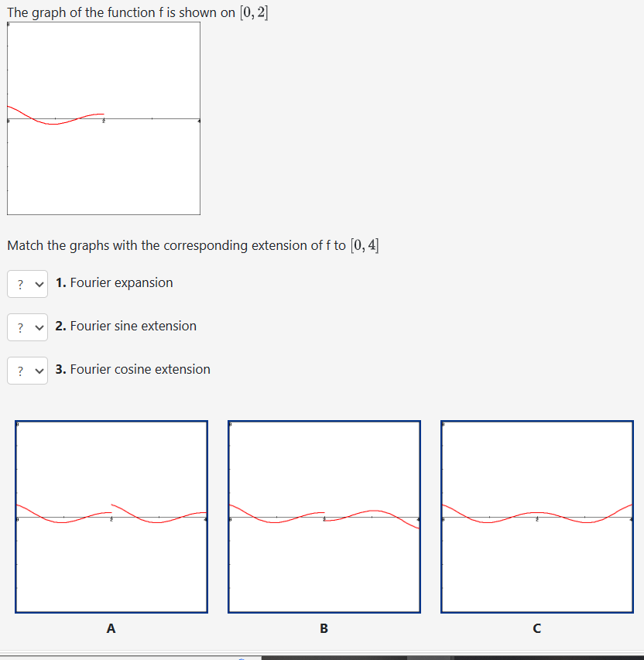Click the label C below the third extension graph
This screenshot has width=644, height=660.
point(536,628)
